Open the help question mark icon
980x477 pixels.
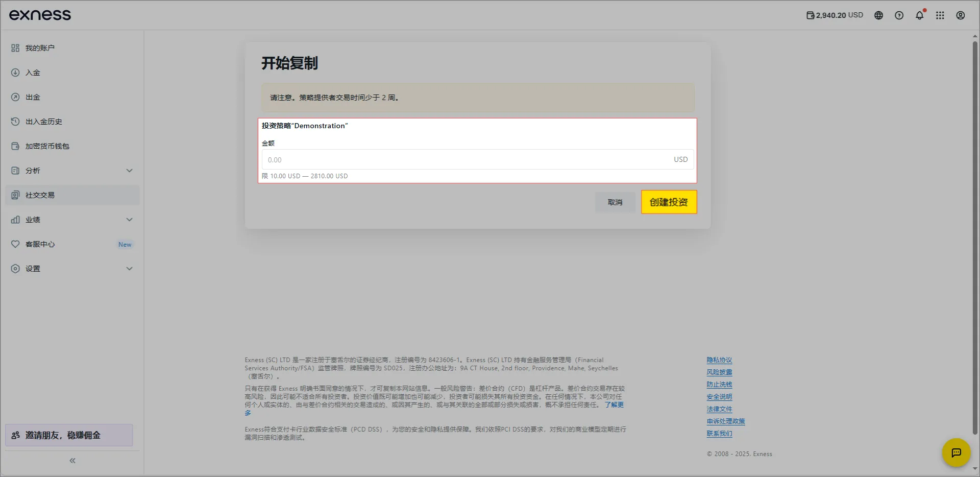pyautogui.click(x=899, y=15)
